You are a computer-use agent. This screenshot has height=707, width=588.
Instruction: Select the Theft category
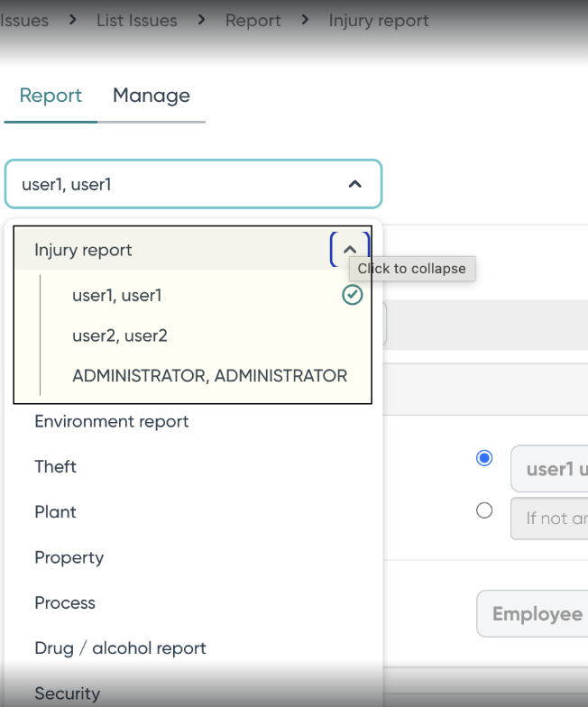(56, 467)
